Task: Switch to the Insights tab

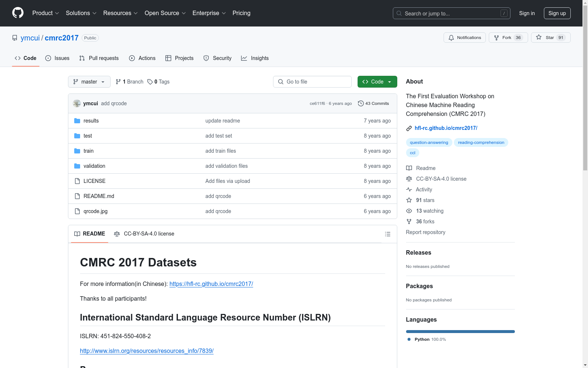Action: tap(255, 58)
